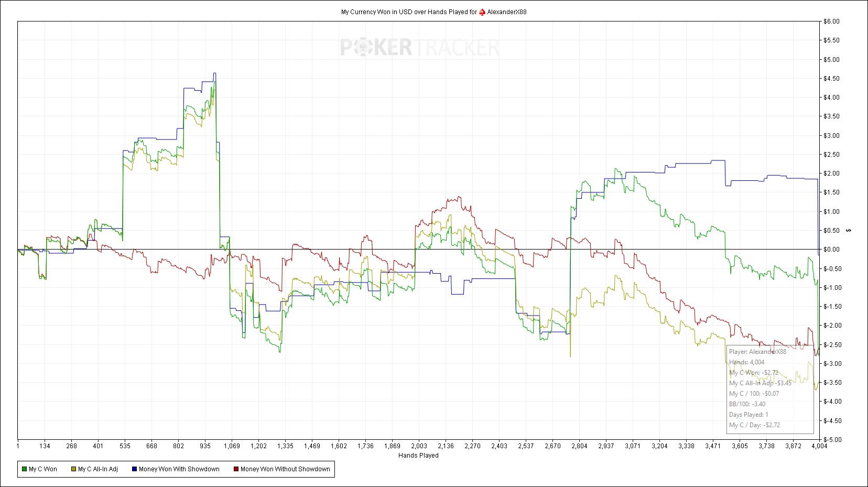Click the tooltip value 'My C All-In Adj: -$3.45'

coord(761,383)
